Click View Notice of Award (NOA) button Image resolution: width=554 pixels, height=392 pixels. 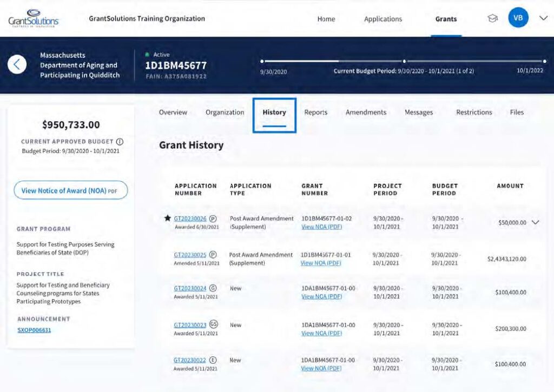[x=70, y=190]
